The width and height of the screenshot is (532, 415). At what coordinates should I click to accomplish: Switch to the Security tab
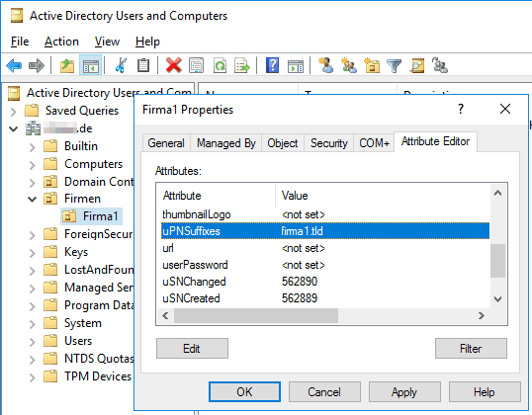tap(328, 142)
